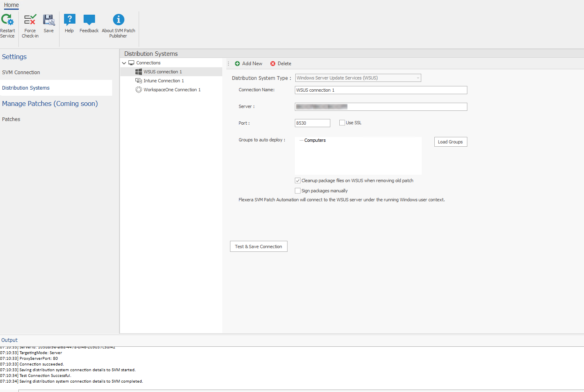Click the Settings heading
The width and height of the screenshot is (584, 392).
[x=14, y=57]
